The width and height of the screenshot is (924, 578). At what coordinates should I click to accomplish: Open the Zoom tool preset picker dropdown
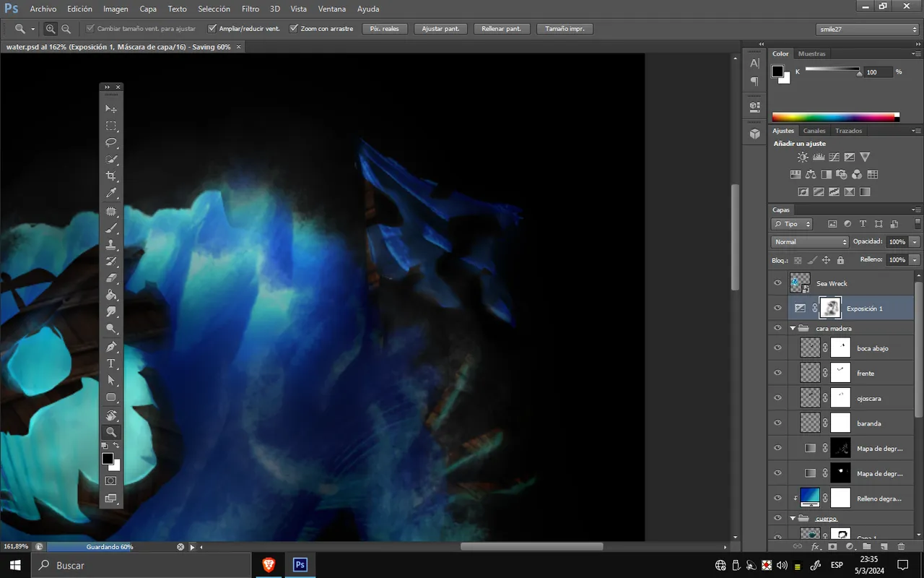coord(33,29)
